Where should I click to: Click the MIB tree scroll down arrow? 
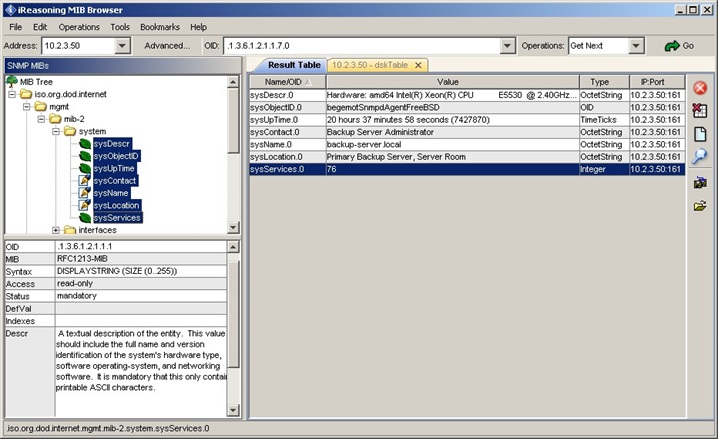click(233, 227)
